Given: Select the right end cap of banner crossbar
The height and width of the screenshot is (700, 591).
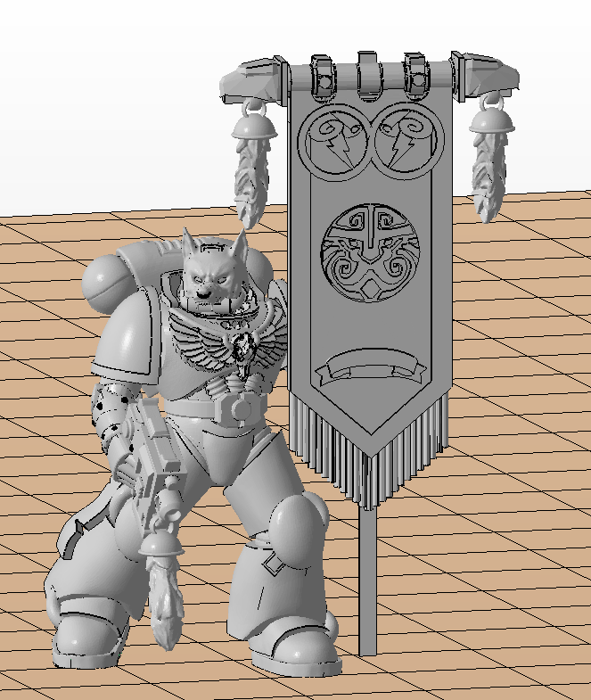Looking at the screenshot, I should point(487,74).
